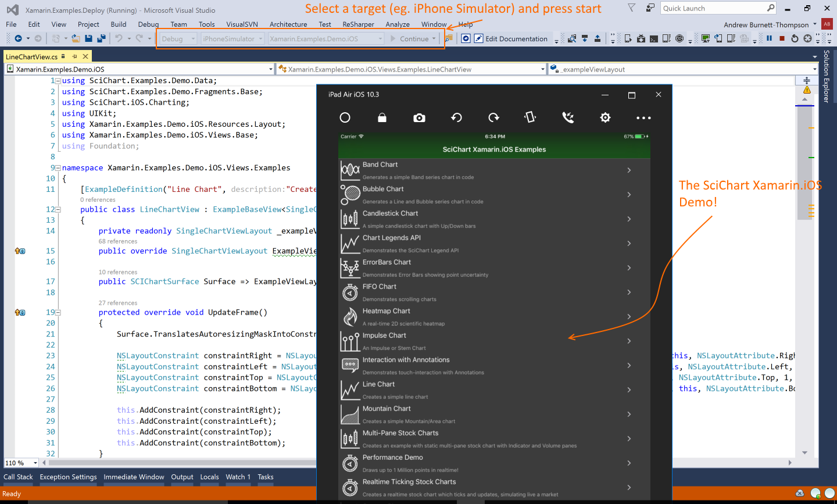Click the Open File folder icon
The height and width of the screenshot is (504, 837).
click(x=76, y=38)
